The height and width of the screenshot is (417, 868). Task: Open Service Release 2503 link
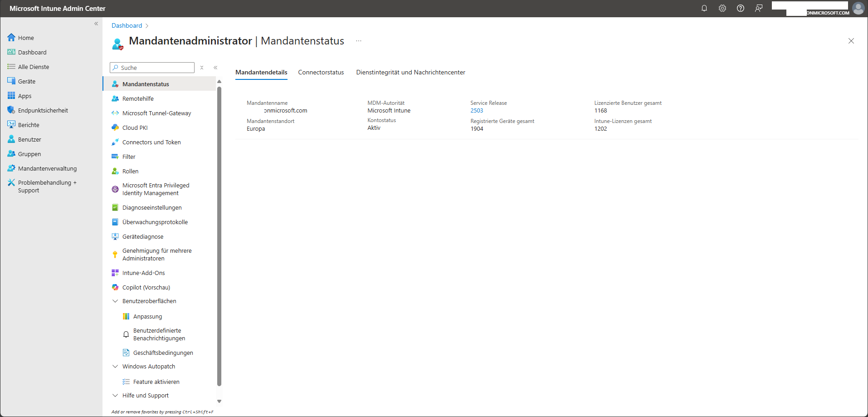tap(477, 110)
